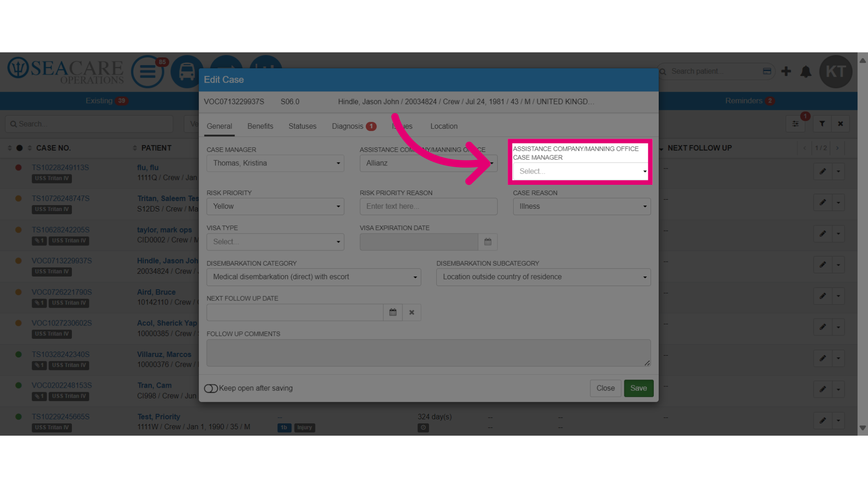Switch to the Benefits tab

(x=260, y=127)
